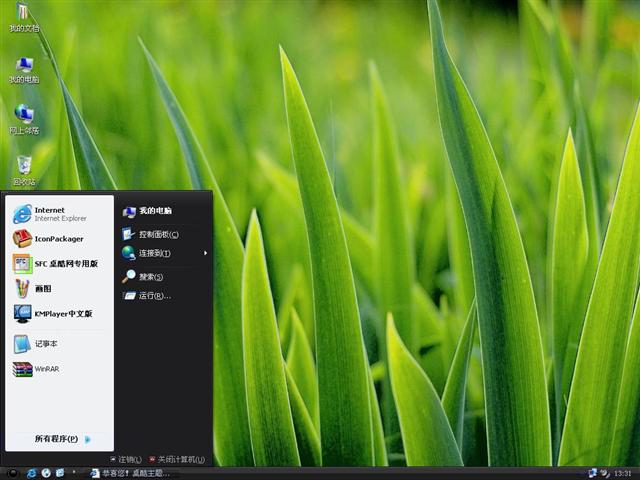640x480 pixels.
Task: Click the 13:31 taskbar clock
Action: tap(622, 473)
